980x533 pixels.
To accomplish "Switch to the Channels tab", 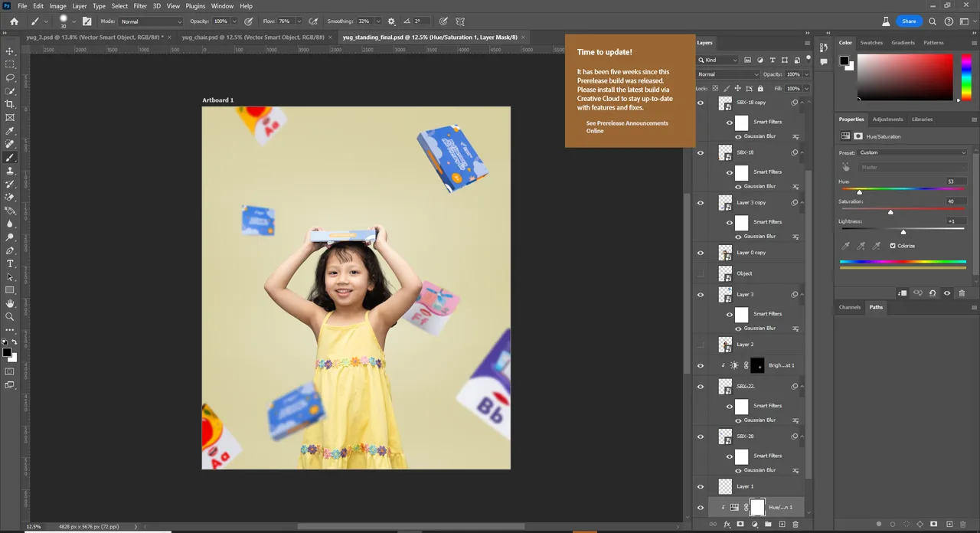I will coord(850,307).
